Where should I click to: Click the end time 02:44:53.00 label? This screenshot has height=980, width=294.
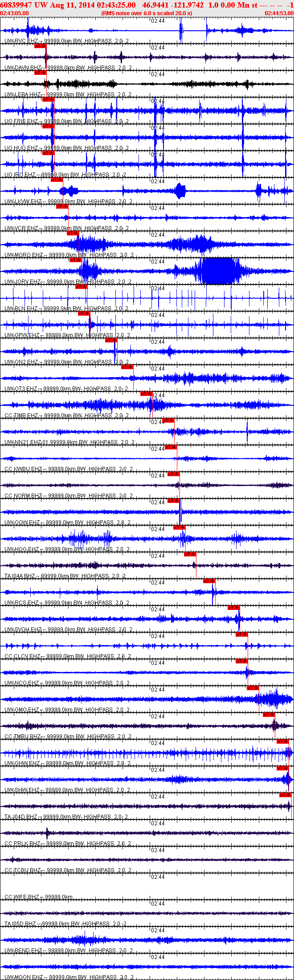[x=279, y=13]
